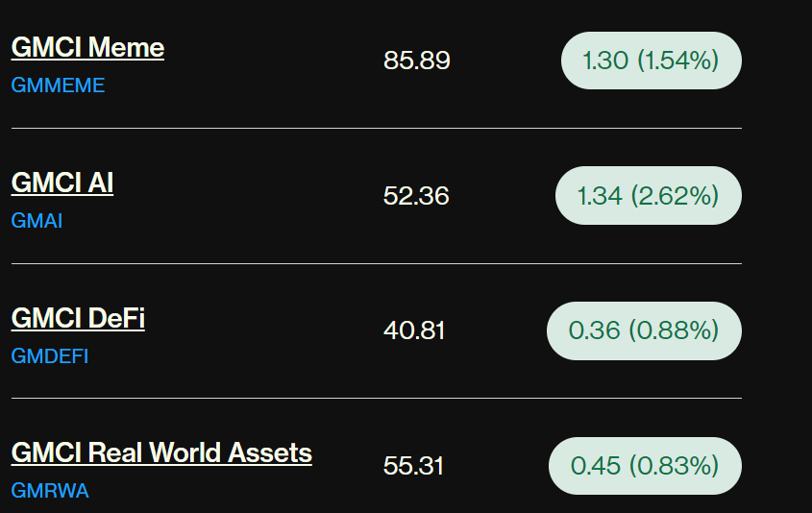Viewport: 812px width, 513px height.
Task: Click the 0.45 (0.83%) change badge
Action: click(645, 466)
